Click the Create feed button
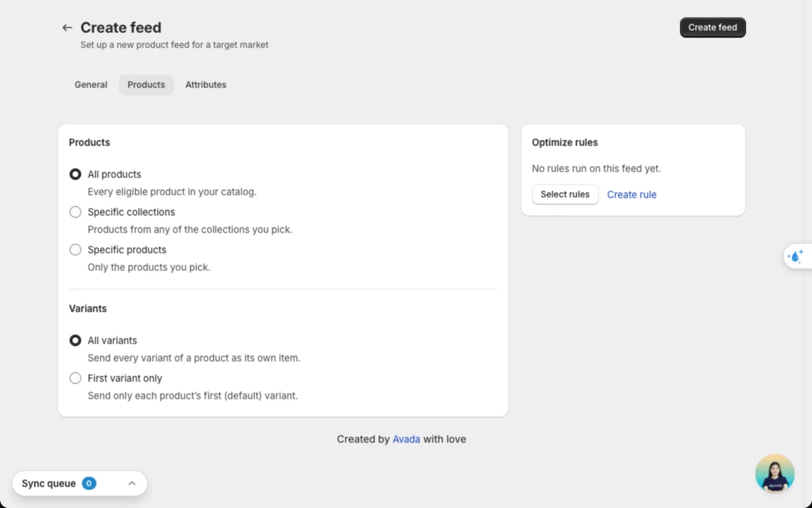812x508 pixels. pyautogui.click(x=713, y=28)
